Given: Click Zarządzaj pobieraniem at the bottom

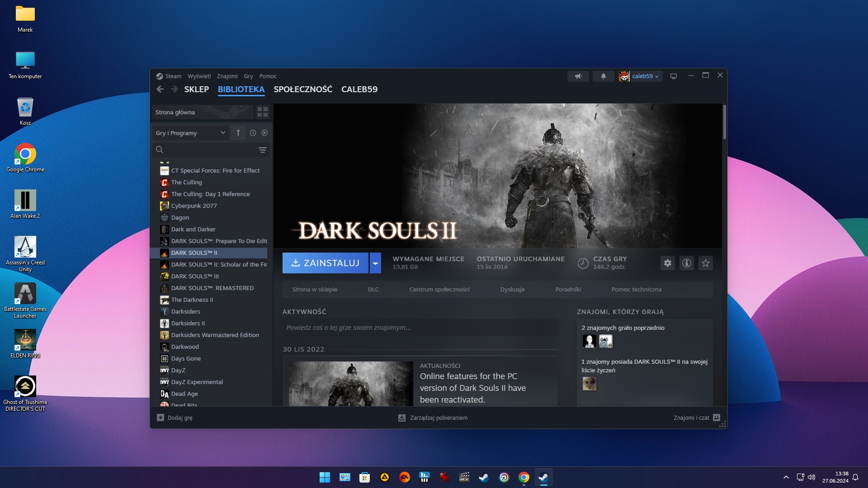Looking at the screenshot, I should coord(433,418).
